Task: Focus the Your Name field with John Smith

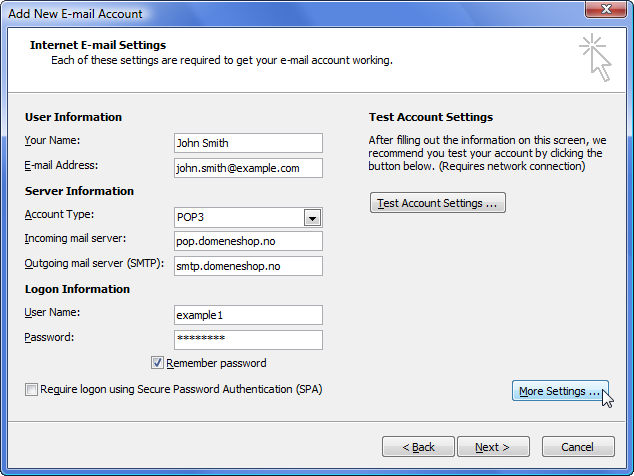Action: tap(248, 143)
